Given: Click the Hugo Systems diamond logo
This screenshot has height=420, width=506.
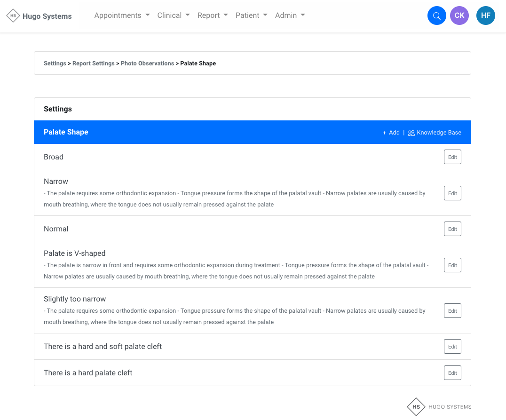Looking at the screenshot, I should [13, 16].
